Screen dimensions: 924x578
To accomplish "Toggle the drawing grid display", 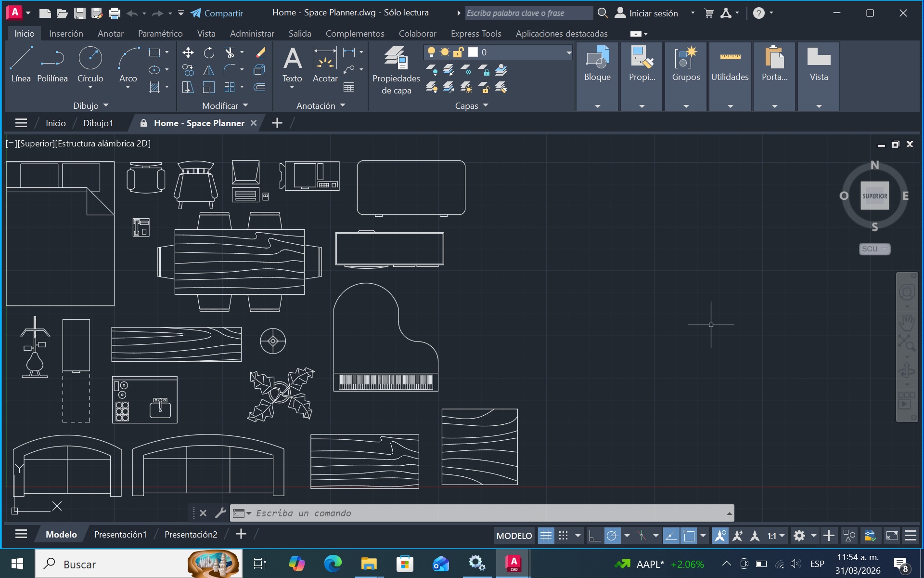I will (x=546, y=536).
